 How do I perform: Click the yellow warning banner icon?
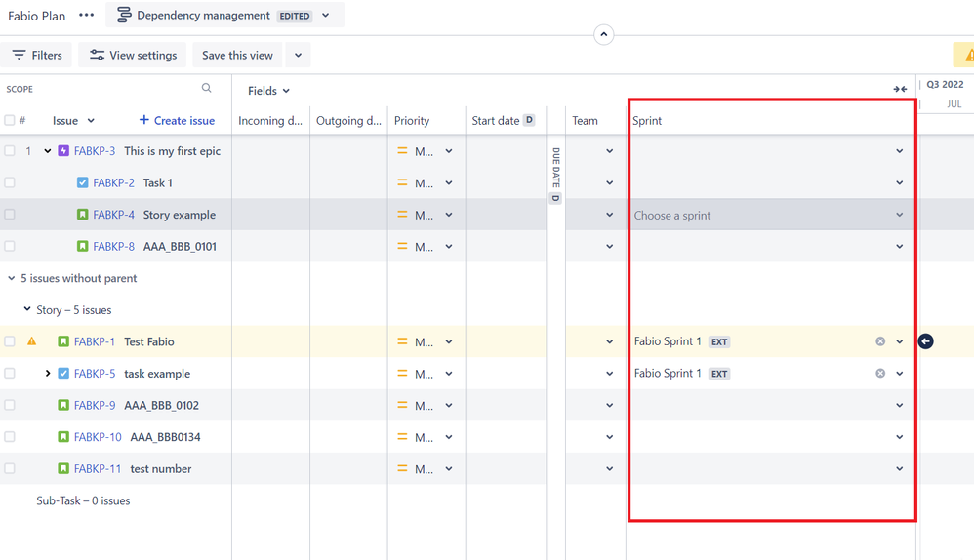[968, 56]
